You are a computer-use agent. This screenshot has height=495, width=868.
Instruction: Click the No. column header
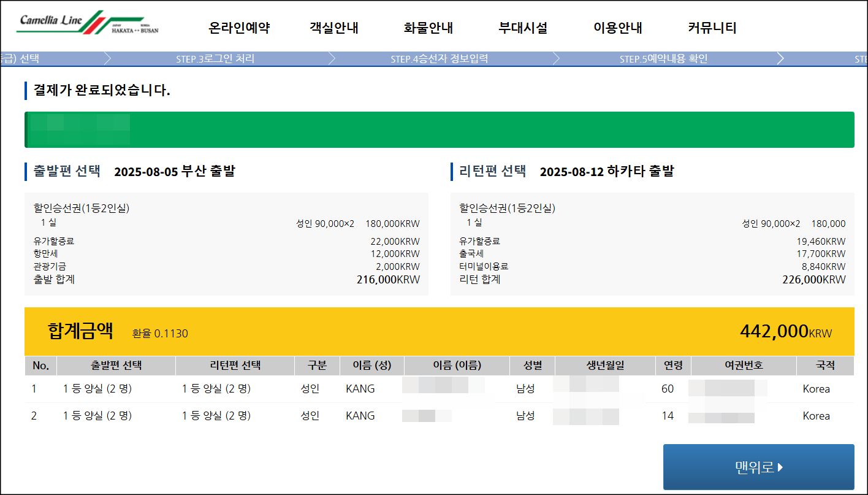click(x=40, y=366)
